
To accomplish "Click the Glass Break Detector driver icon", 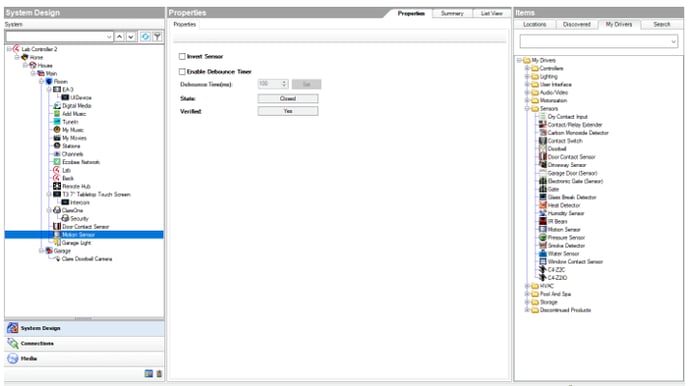I will [x=543, y=197].
